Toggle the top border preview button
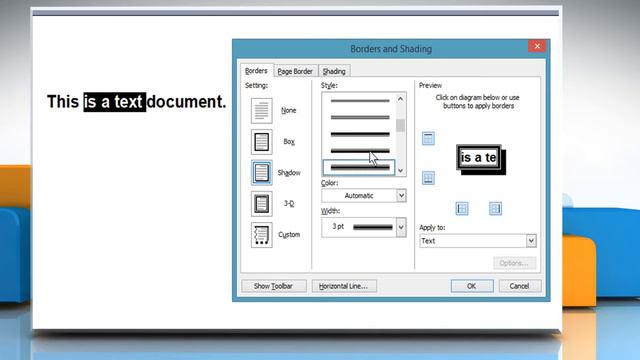The image size is (640, 360). coord(428,138)
